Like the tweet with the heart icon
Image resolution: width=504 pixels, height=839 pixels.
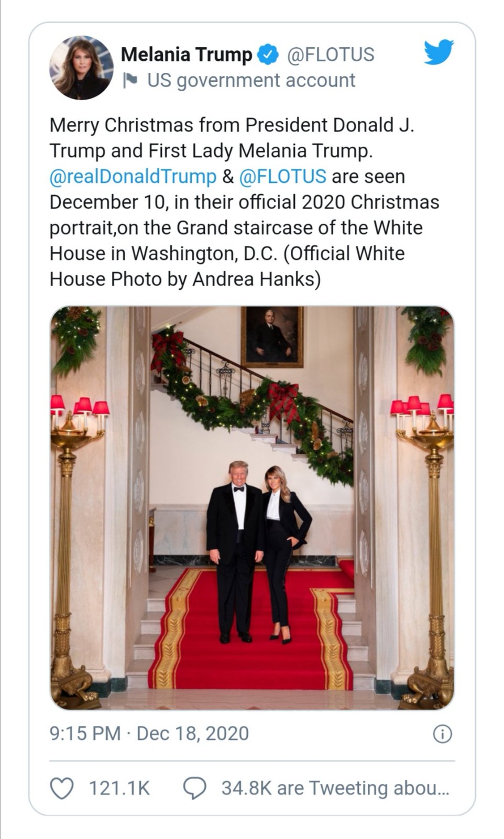[61, 788]
